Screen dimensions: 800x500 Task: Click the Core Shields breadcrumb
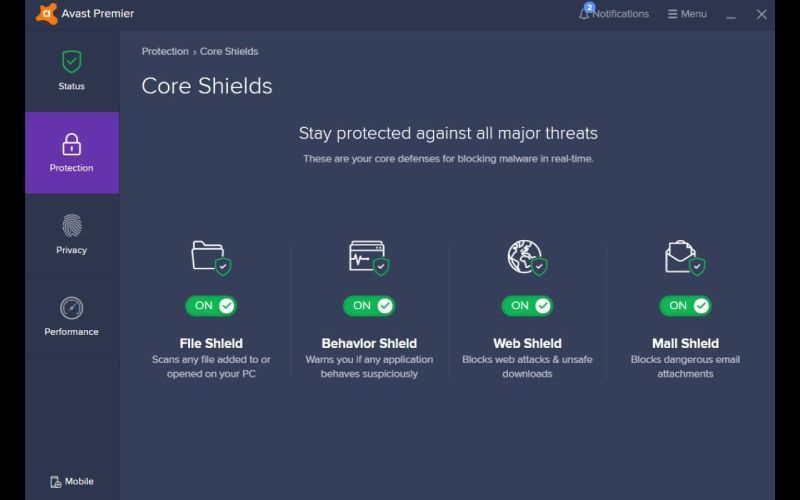(x=229, y=51)
